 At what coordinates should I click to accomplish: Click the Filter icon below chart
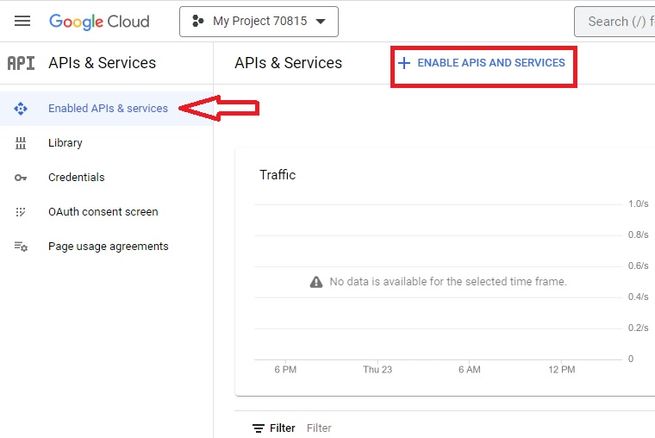(258, 428)
